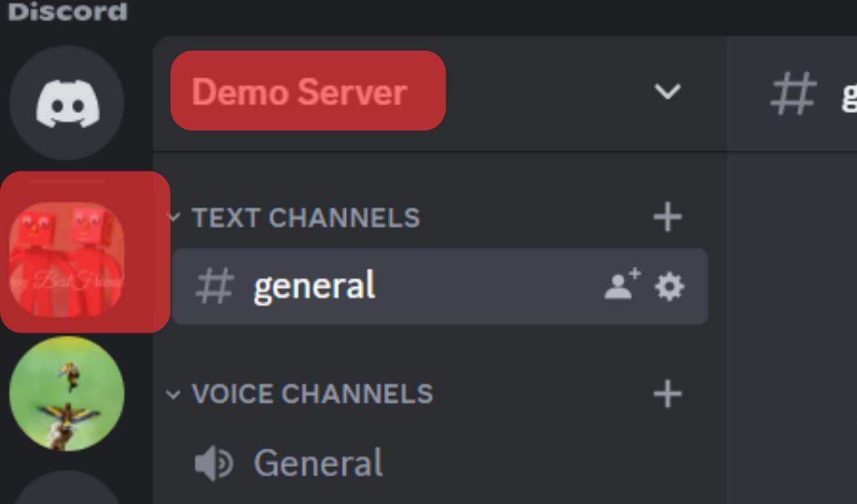Edit general channel settings gear
The height and width of the screenshot is (504, 857).
click(x=669, y=287)
